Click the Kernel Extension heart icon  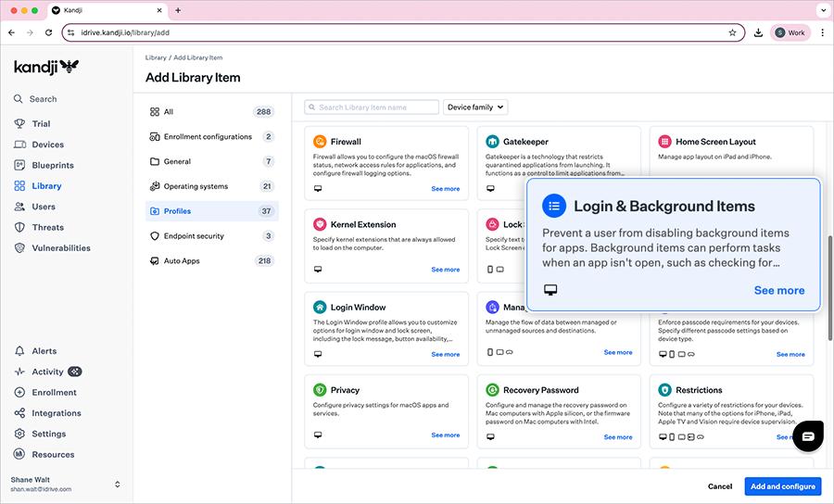click(x=320, y=224)
